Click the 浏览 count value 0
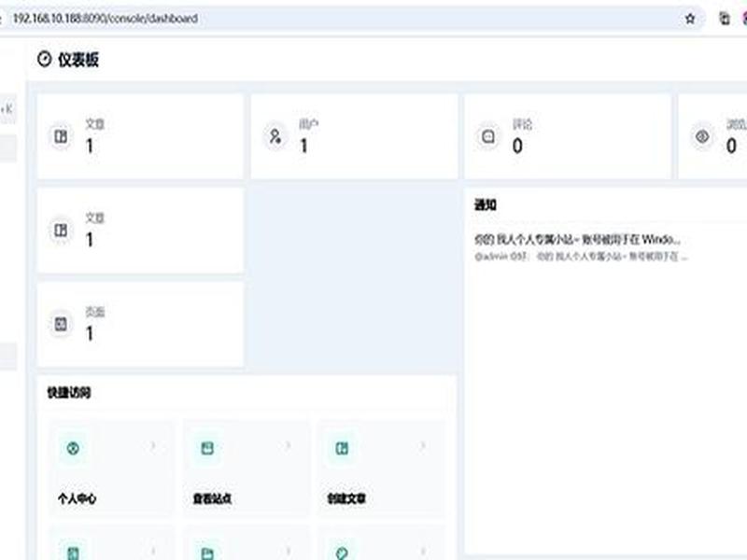 [731, 146]
